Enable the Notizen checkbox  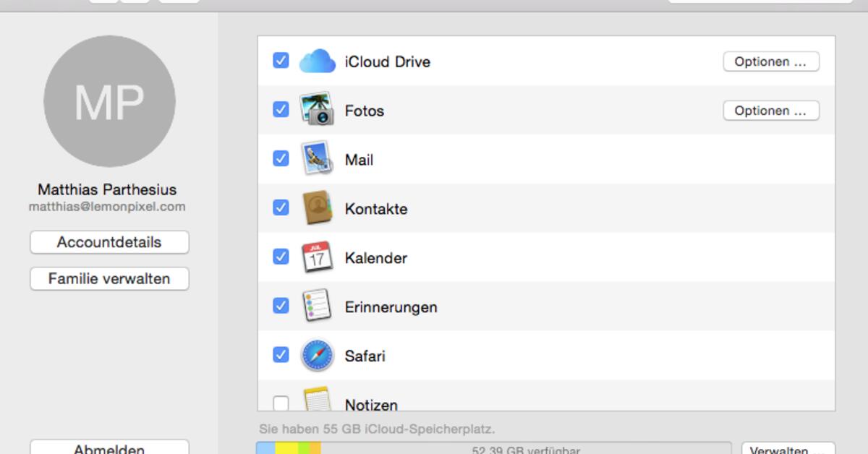coord(281,403)
